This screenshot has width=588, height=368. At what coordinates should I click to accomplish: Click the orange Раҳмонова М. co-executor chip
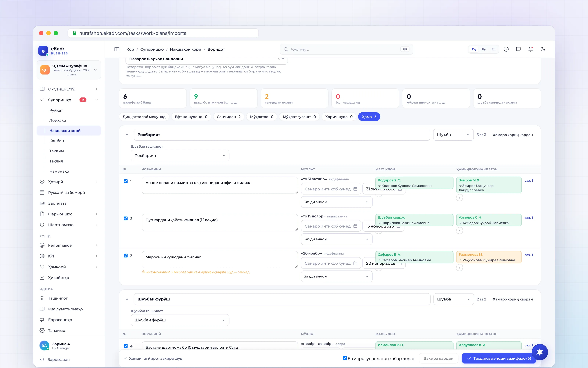pyautogui.click(x=489, y=257)
